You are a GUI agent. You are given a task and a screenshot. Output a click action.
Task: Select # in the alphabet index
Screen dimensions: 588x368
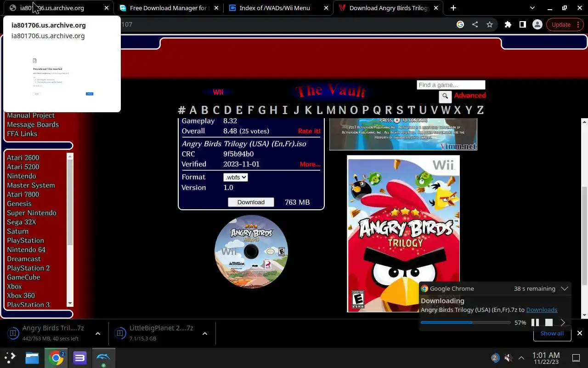(x=181, y=110)
